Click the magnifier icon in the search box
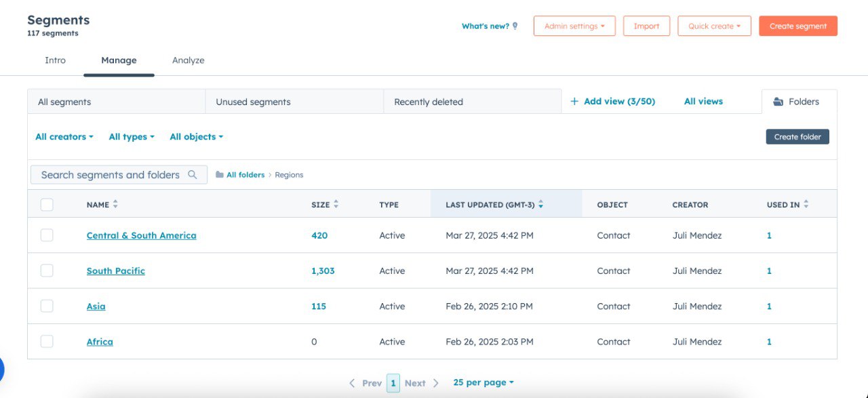This screenshot has width=868, height=398. click(193, 175)
